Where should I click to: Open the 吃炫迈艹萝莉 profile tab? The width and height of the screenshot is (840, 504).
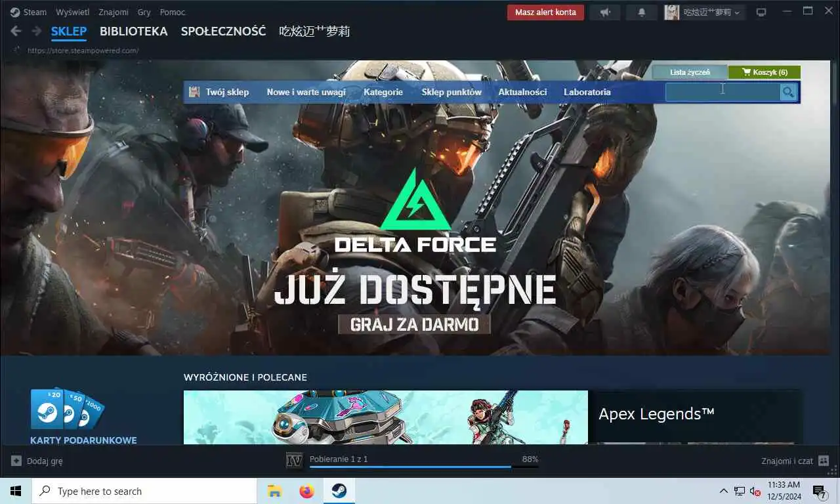click(x=314, y=31)
